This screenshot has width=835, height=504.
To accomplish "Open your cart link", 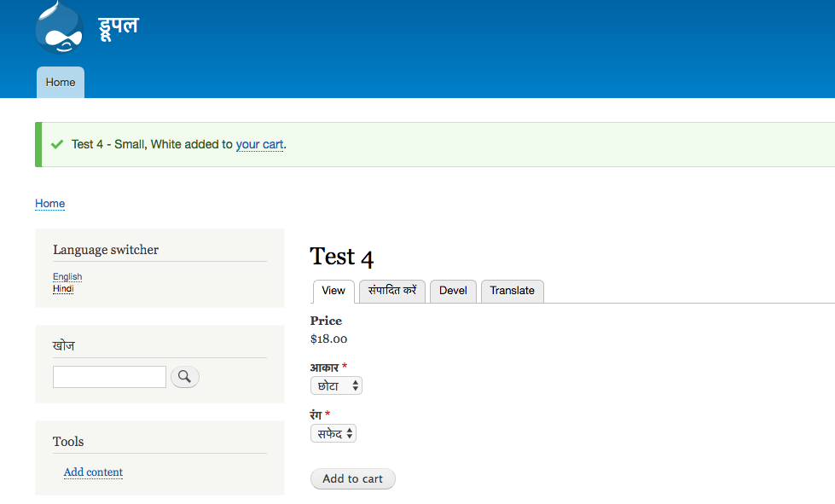I will [259, 144].
